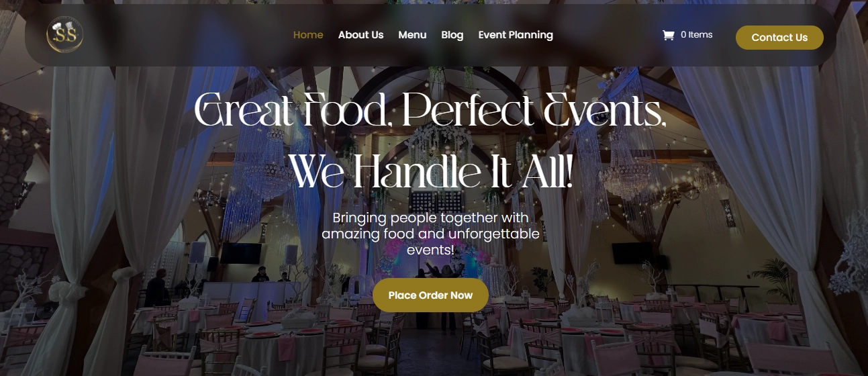The width and height of the screenshot is (868, 376).
Task: Click the SS logo emblem
Action: click(x=65, y=35)
